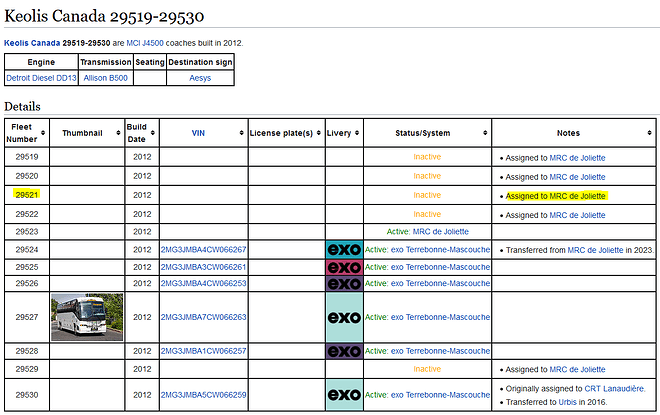This screenshot has width=660, height=415.
Task: Open the VIN column header link
Action: click(x=198, y=133)
